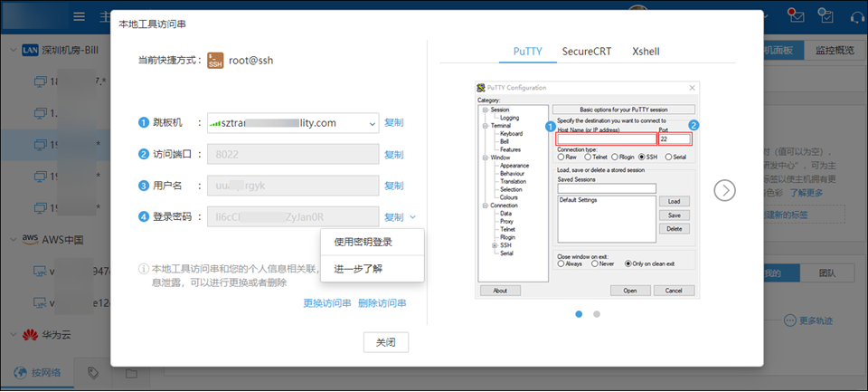Copy the 登录密码 value
Image resolution: width=868 pixels, height=392 pixels.
tap(394, 217)
